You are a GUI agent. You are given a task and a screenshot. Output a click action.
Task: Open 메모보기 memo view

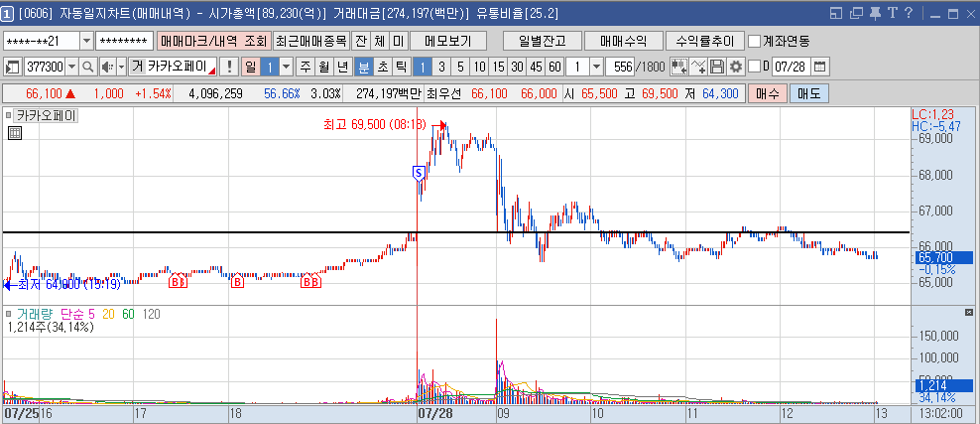pyautogui.click(x=447, y=42)
